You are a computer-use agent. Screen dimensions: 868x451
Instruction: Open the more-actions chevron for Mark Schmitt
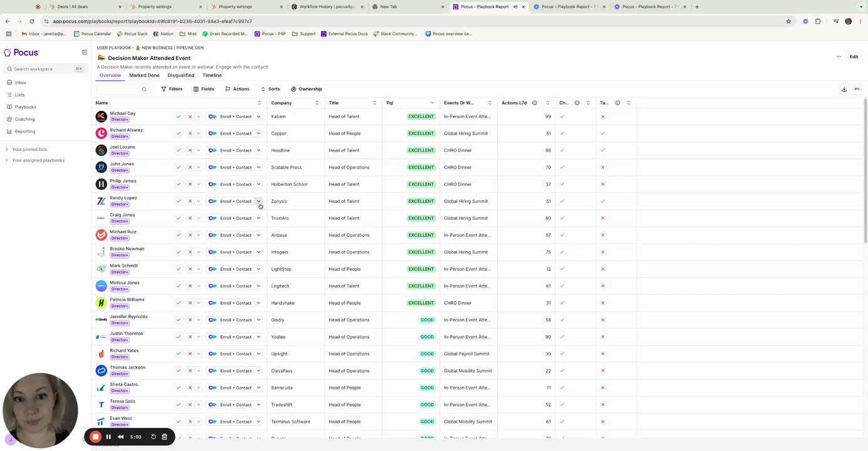point(199,269)
